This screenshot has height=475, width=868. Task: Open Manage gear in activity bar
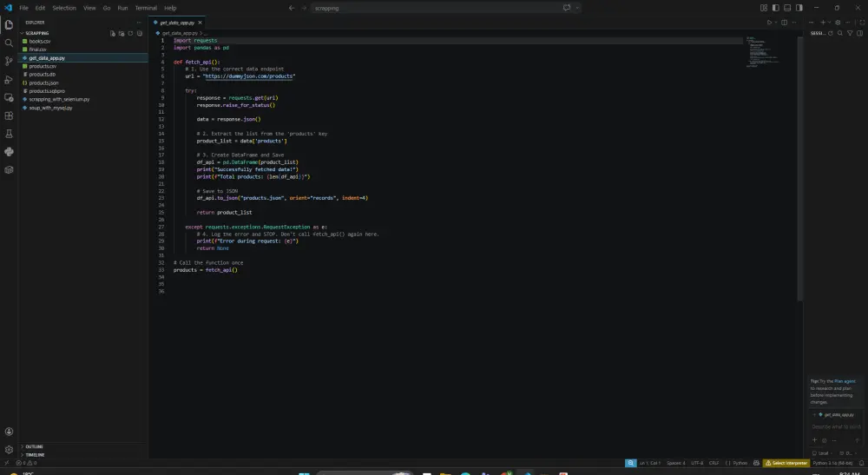pyautogui.click(x=9, y=450)
